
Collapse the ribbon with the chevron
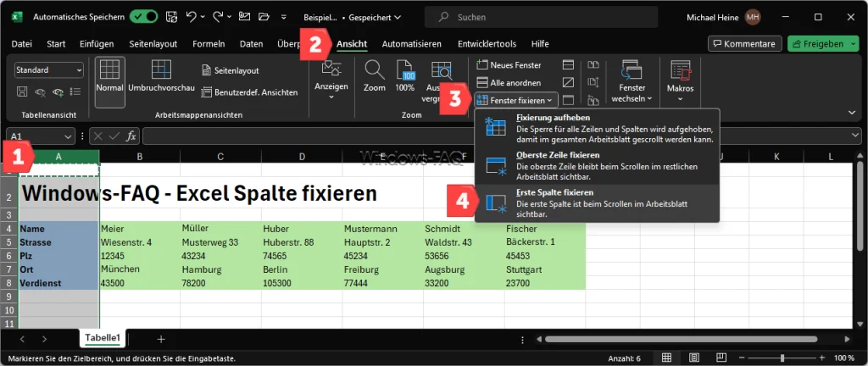point(852,113)
